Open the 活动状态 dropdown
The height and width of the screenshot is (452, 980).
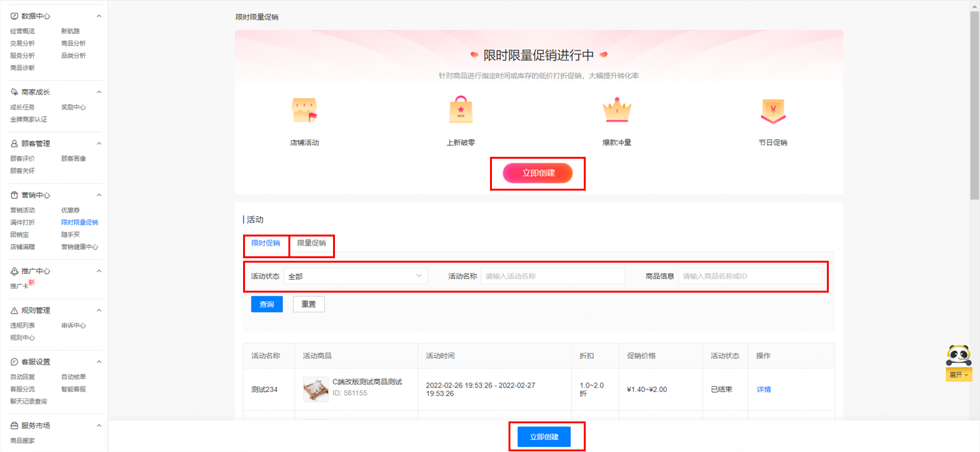point(355,276)
